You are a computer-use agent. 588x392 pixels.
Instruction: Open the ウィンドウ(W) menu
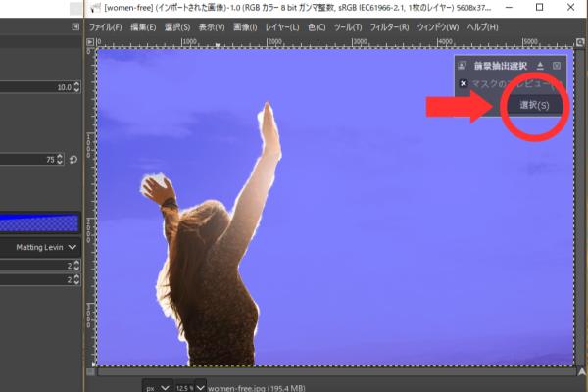pyautogui.click(x=438, y=27)
